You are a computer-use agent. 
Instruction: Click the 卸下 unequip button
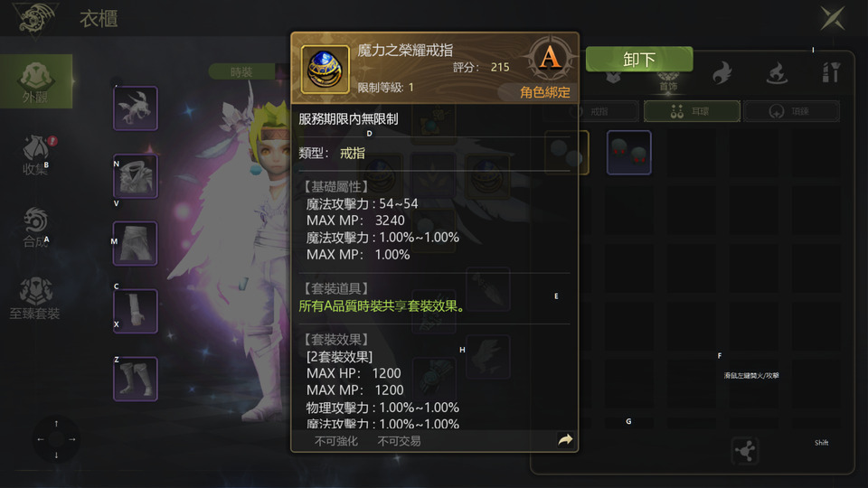(x=639, y=59)
